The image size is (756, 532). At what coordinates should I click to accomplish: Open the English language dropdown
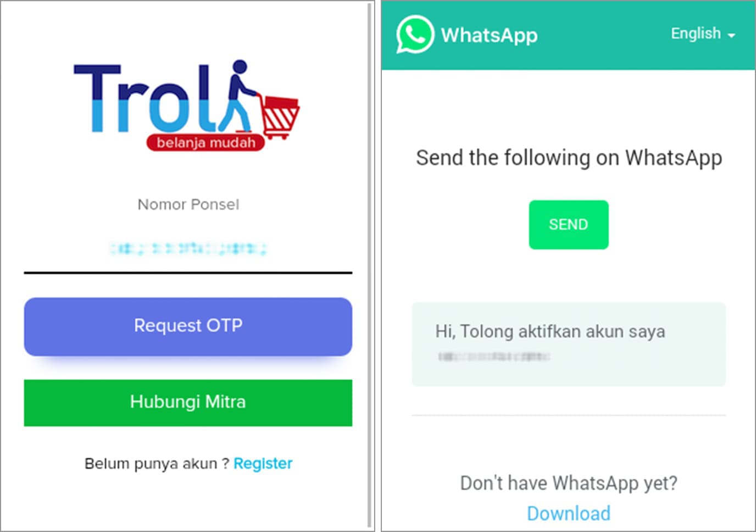point(703,34)
